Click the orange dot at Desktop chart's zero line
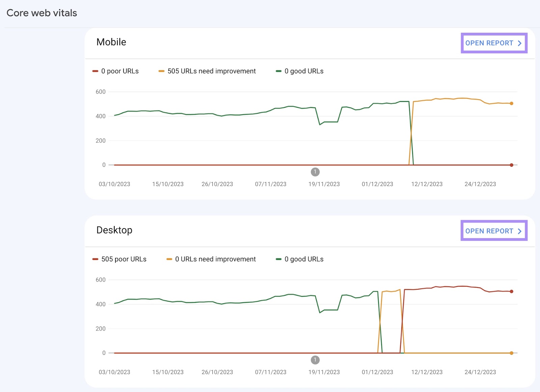 pos(511,352)
